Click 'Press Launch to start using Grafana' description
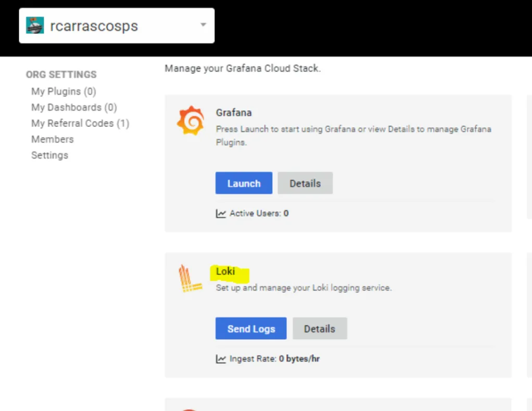Viewport: 532px width, 411px height. tap(353, 136)
